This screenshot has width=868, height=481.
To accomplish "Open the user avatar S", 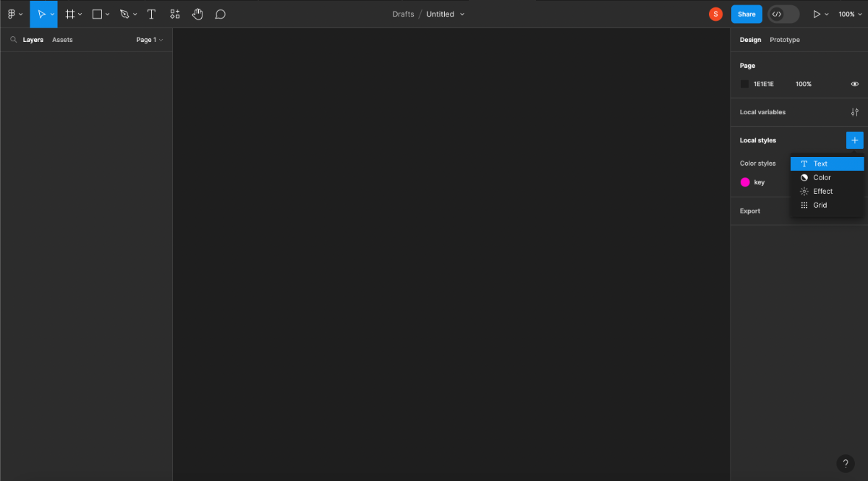I will pos(715,14).
